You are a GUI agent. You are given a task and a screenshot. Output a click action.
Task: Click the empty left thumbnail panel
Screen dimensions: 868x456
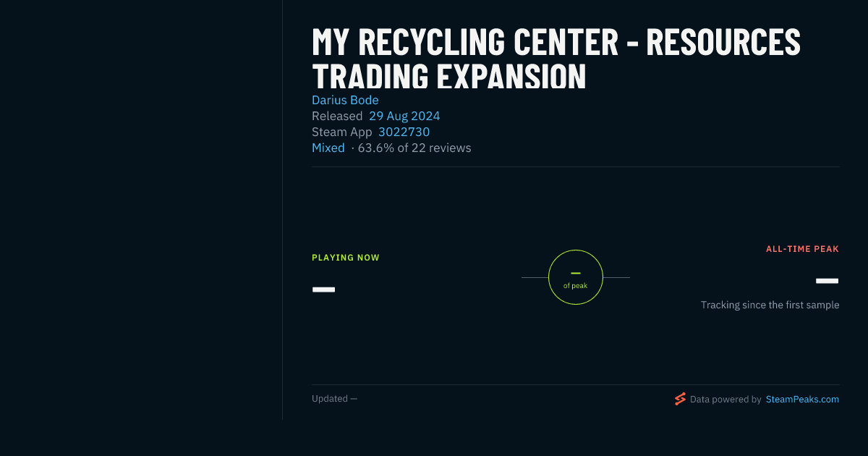click(141, 210)
